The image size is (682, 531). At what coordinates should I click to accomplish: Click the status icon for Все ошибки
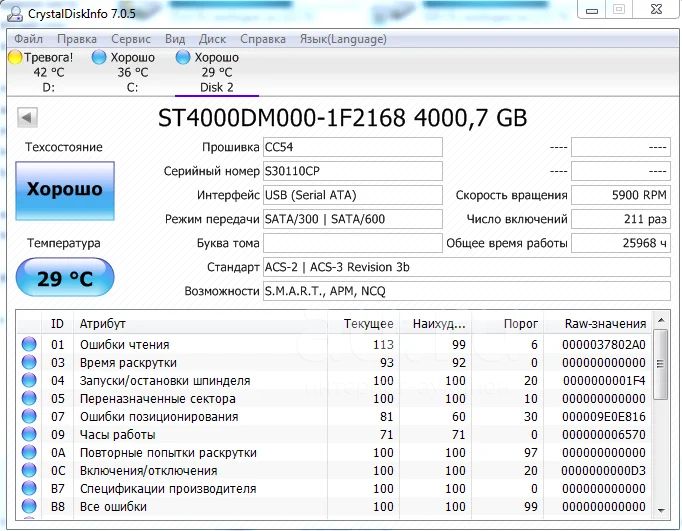(x=29, y=506)
